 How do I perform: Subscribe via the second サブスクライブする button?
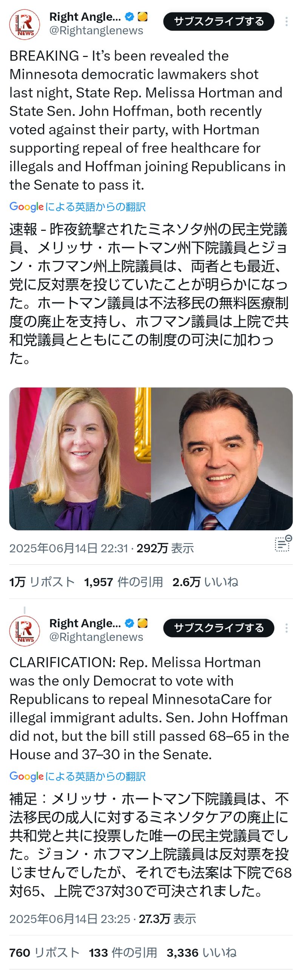coord(219,628)
